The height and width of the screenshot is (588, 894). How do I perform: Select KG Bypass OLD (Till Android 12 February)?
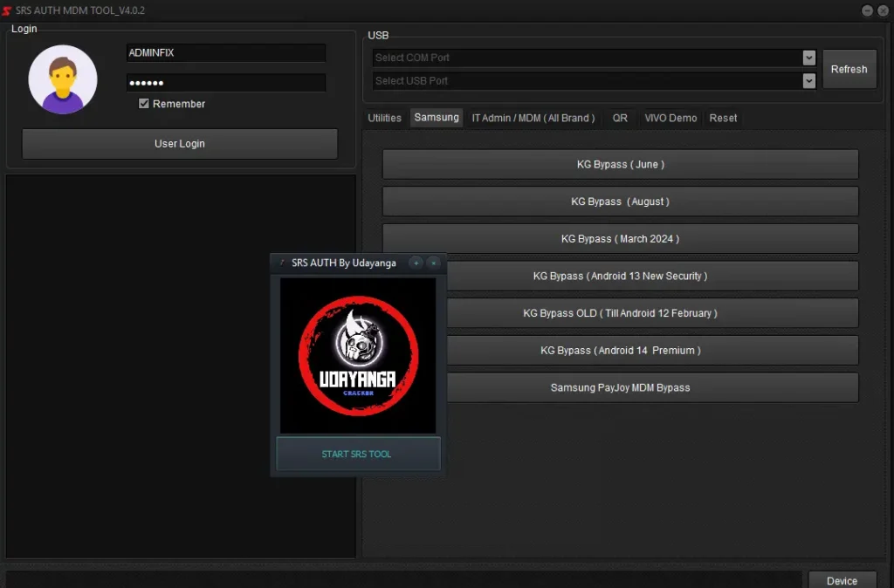coord(652,313)
